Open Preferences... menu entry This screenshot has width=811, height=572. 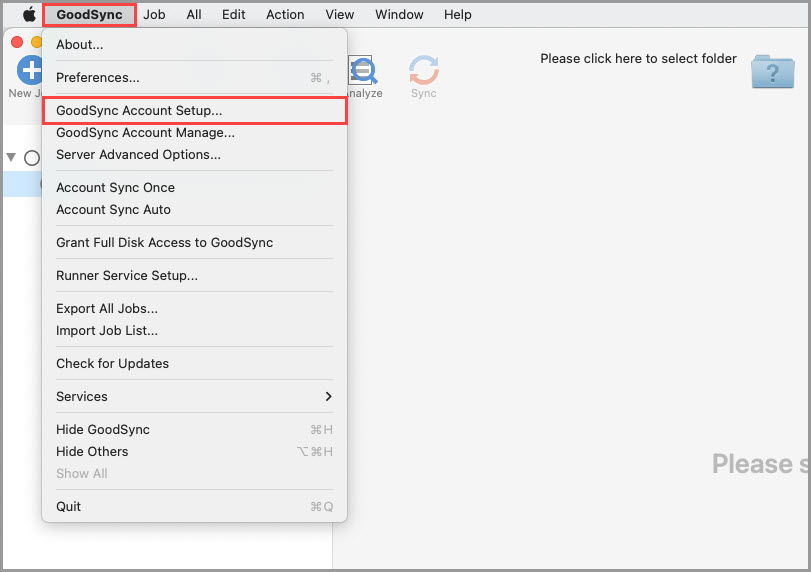(x=194, y=78)
